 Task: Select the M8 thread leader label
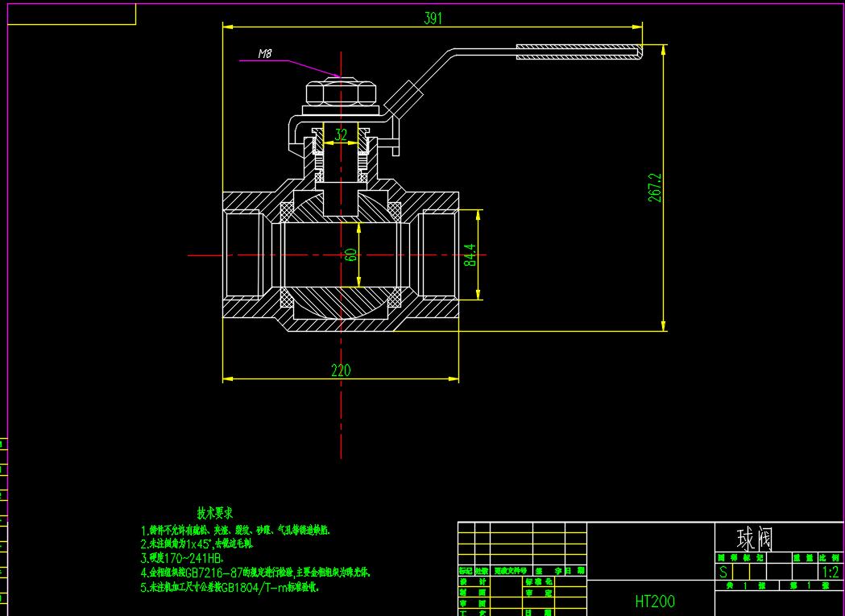click(264, 54)
